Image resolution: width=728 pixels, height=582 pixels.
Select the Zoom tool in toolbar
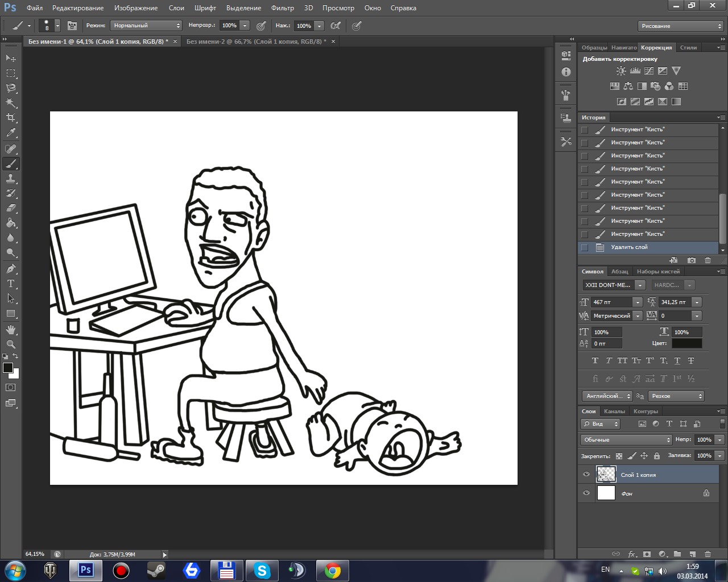11,344
